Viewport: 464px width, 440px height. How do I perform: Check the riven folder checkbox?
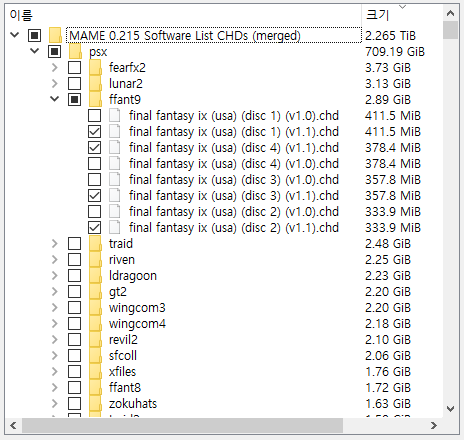(74, 259)
